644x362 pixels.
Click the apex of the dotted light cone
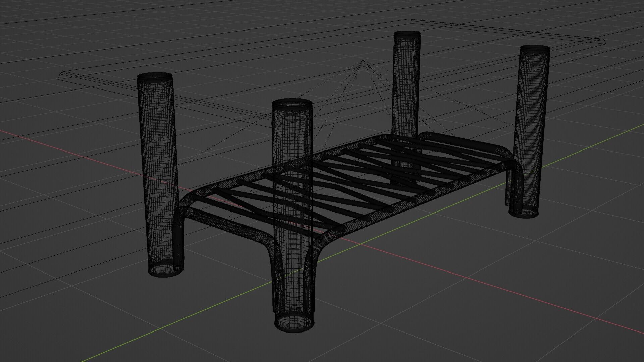coord(363,60)
